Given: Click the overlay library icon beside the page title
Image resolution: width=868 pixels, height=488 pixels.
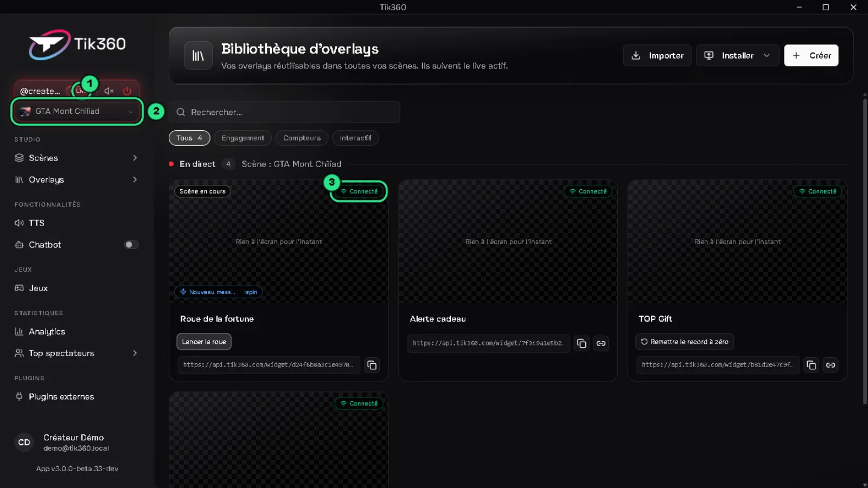Looking at the screenshot, I should (x=198, y=55).
